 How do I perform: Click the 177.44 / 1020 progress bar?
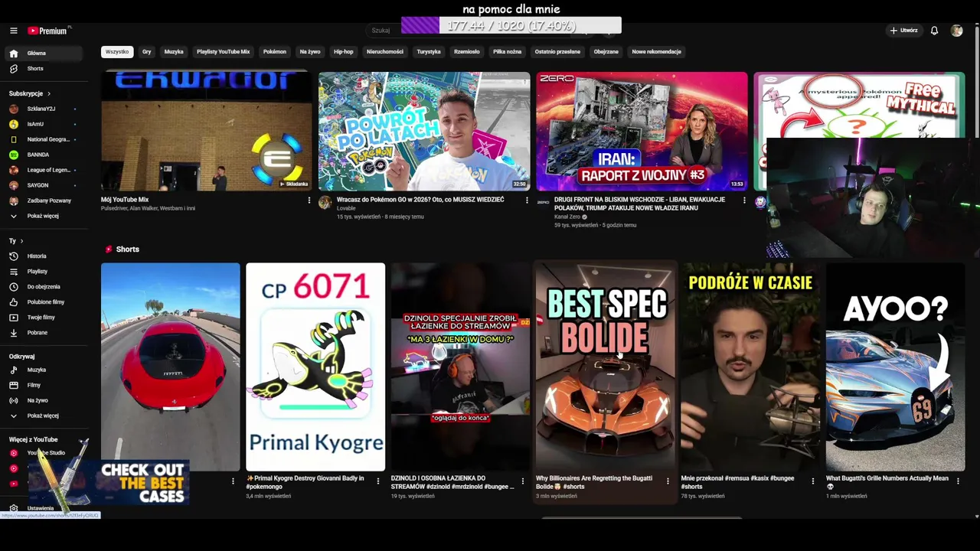point(511,26)
